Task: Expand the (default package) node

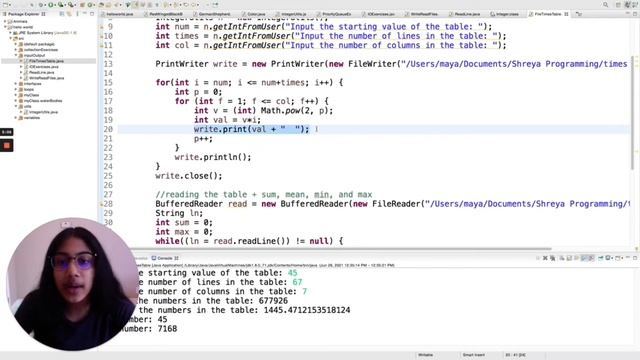Action: 16,44
